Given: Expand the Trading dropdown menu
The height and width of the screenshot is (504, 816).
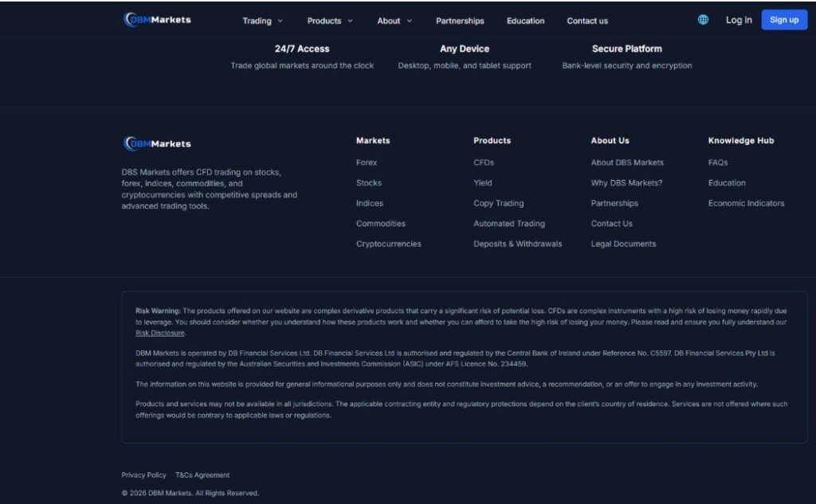Looking at the screenshot, I should click(x=262, y=21).
